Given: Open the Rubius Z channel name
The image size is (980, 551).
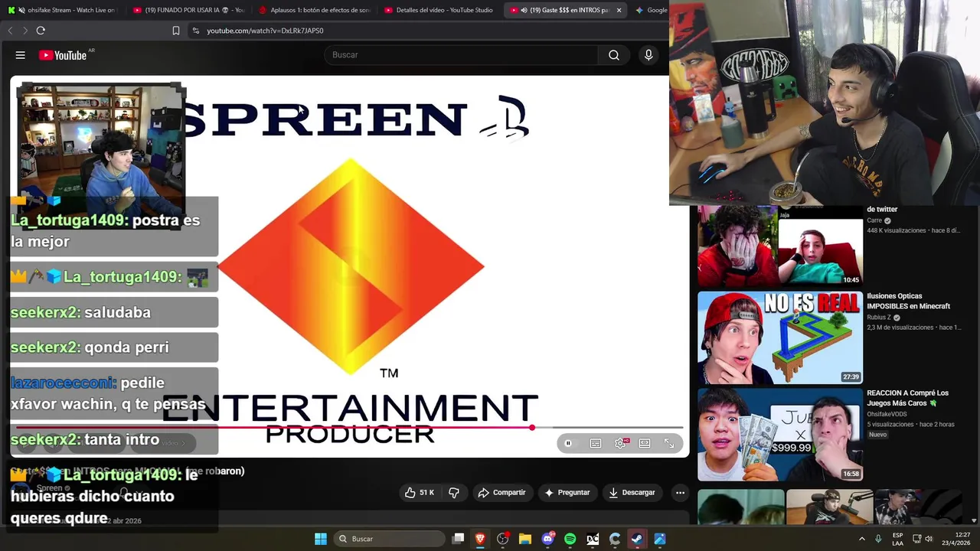Looking at the screenshot, I should point(879,318).
